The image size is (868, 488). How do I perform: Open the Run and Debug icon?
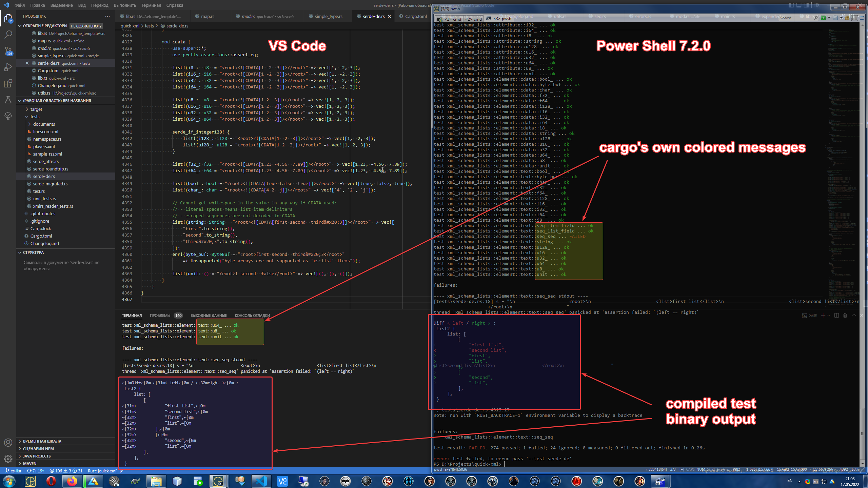[8, 67]
